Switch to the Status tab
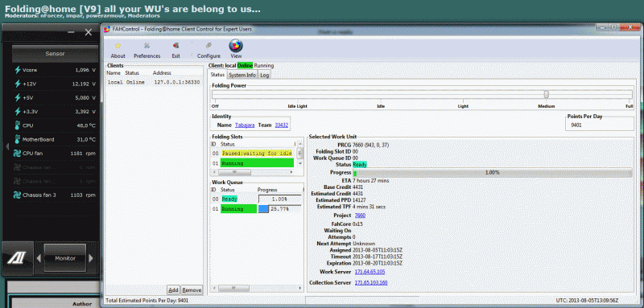 217,75
